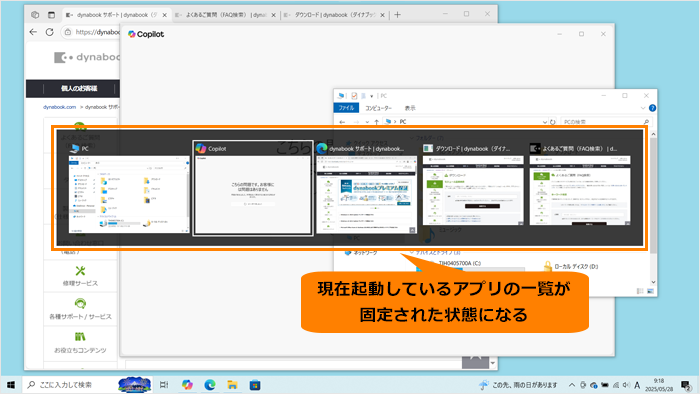Open the notification center icon
This screenshot has height=394, width=700.
686,385
